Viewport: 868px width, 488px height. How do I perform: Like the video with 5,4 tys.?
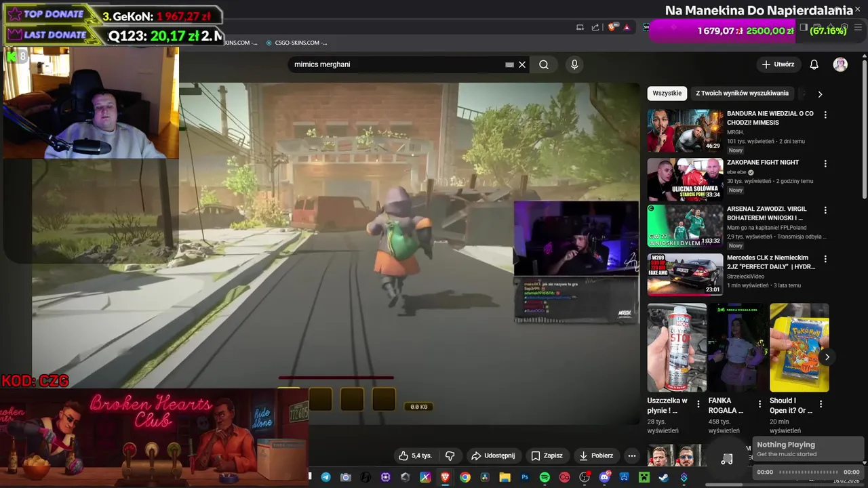pos(415,455)
